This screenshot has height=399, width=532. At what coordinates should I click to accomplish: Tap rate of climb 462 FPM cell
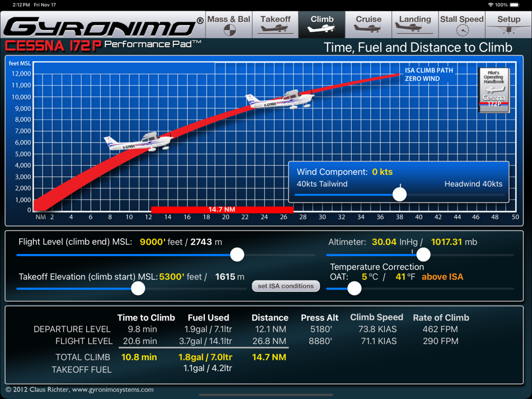pos(440,329)
